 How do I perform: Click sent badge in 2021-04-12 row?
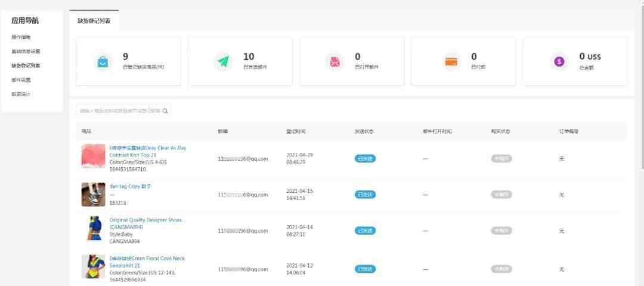point(365,269)
